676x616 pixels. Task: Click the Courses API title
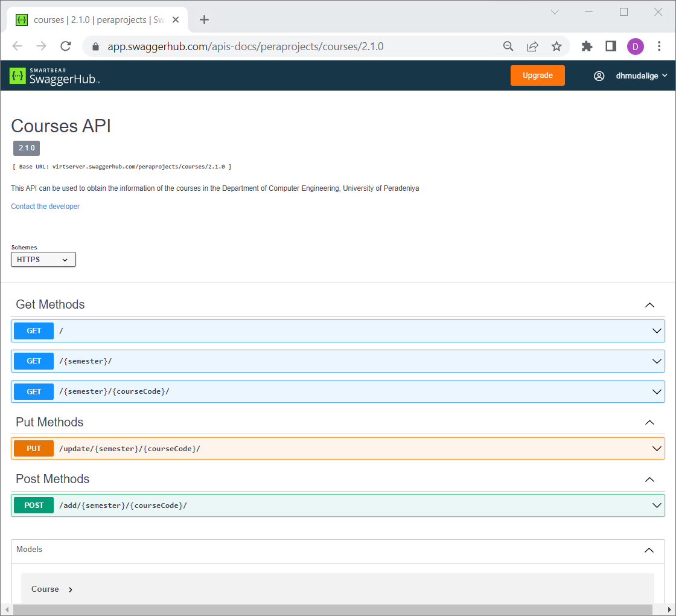pyautogui.click(x=61, y=126)
